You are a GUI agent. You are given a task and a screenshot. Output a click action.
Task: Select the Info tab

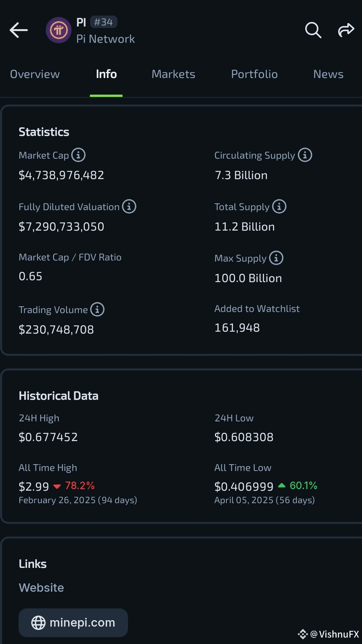(106, 74)
